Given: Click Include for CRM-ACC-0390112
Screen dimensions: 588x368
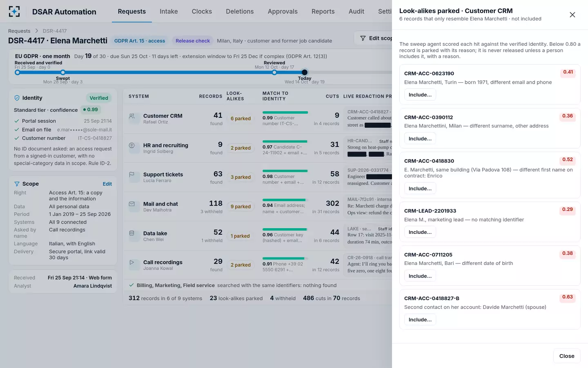Looking at the screenshot, I should point(420,139).
